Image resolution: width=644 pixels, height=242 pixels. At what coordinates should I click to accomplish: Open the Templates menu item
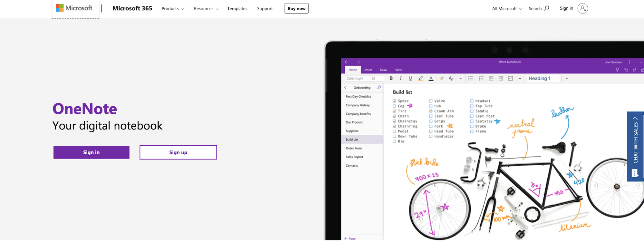[x=237, y=9]
